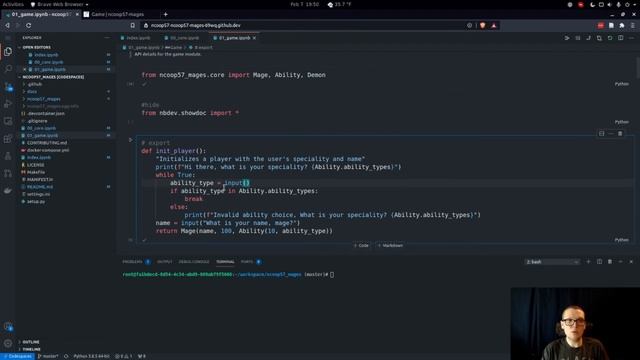Open the Source Control view
The height and width of the screenshot is (360, 640).
[x=8, y=86]
